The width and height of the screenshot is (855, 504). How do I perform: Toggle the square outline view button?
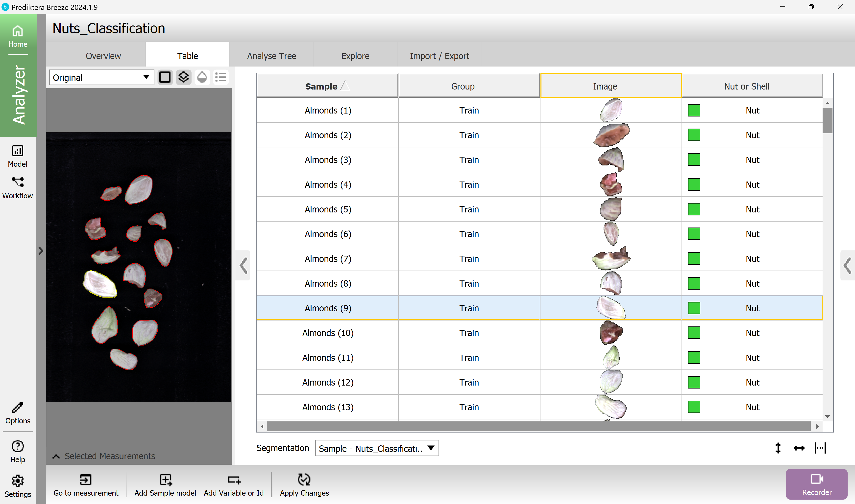(165, 77)
